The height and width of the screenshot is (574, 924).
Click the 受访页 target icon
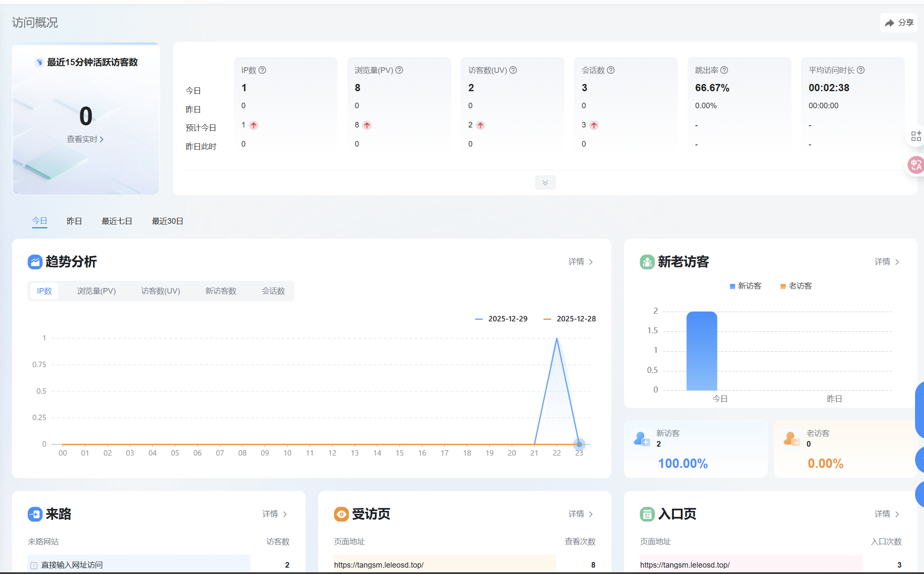[x=341, y=514]
